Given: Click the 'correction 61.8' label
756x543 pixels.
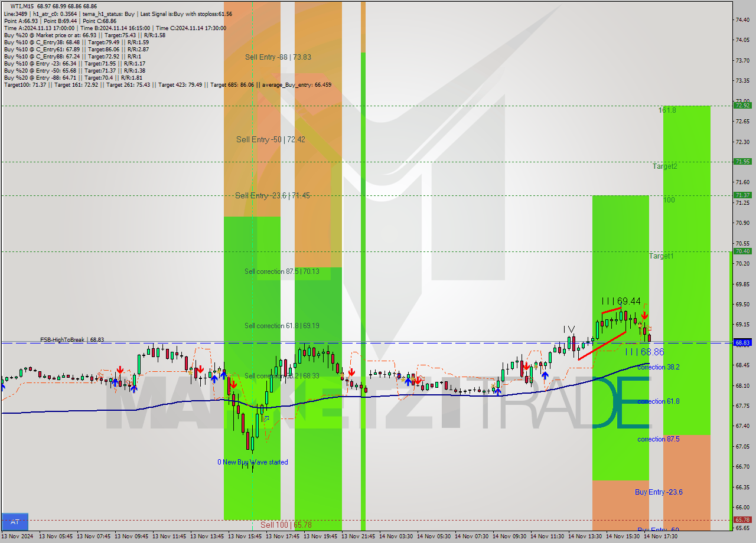Looking at the screenshot, I should pyautogui.click(x=659, y=401).
